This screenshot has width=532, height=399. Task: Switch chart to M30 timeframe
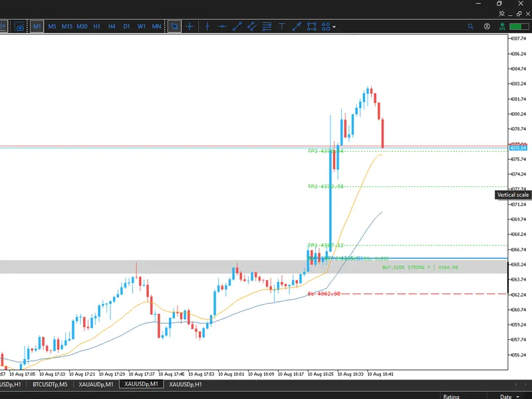[82, 27]
